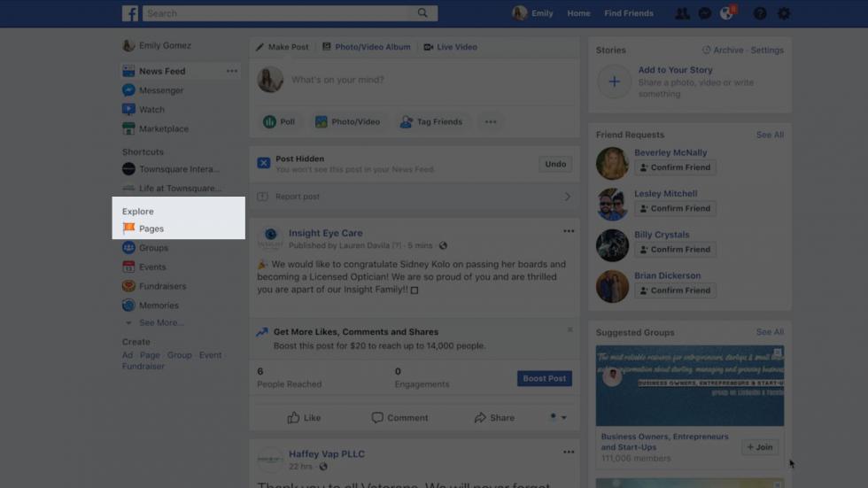
Task: Open Life at Townsquare... shortcut
Action: tap(172, 188)
